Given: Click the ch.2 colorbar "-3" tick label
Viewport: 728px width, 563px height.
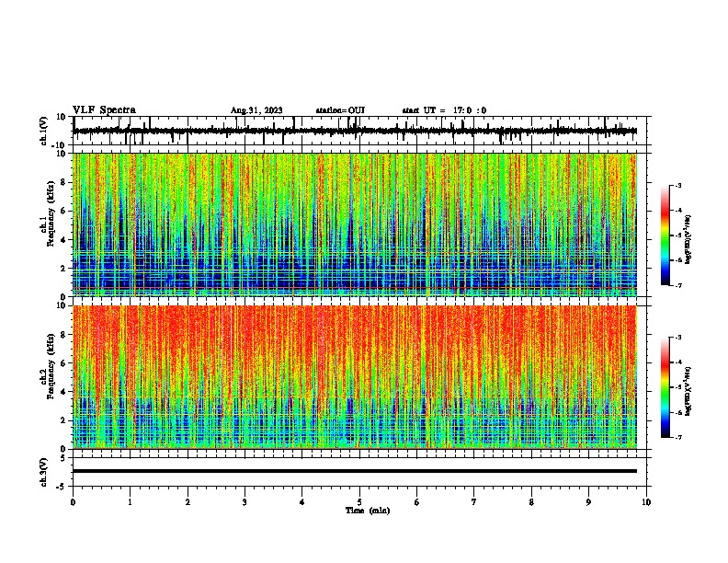Looking at the screenshot, I should pos(677,338).
